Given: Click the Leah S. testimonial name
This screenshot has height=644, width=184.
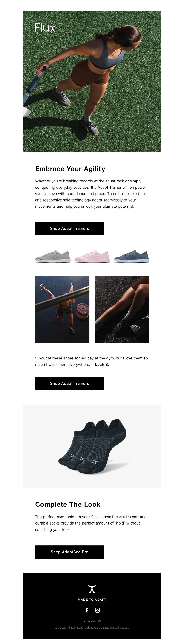Looking at the screenshot, I should 102,365.
